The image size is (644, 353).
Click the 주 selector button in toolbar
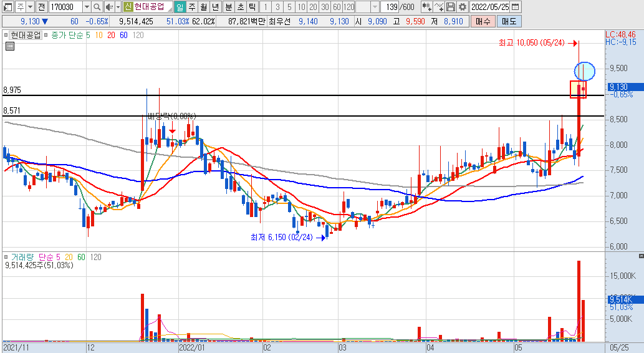tap(20, 7)
